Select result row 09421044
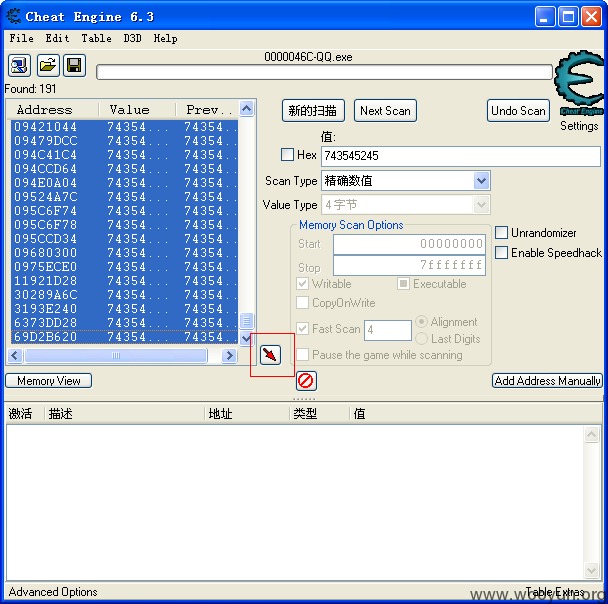 124,127
